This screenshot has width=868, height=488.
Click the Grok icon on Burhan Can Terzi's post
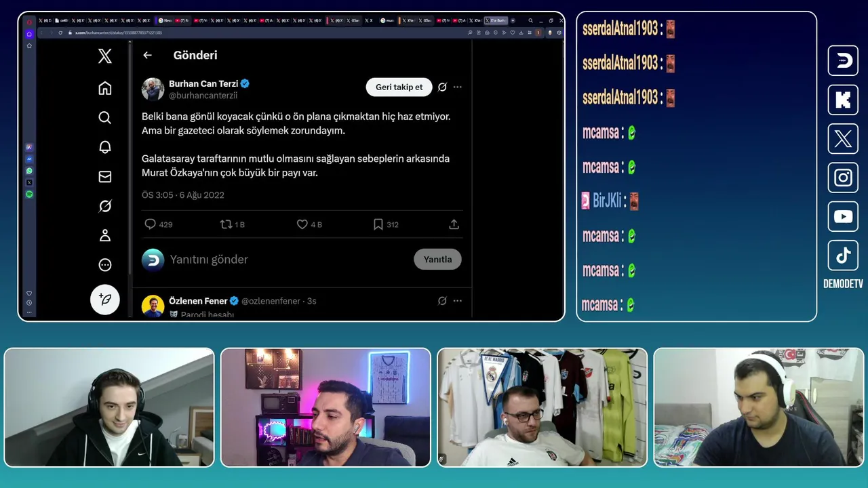click(442, 87)
